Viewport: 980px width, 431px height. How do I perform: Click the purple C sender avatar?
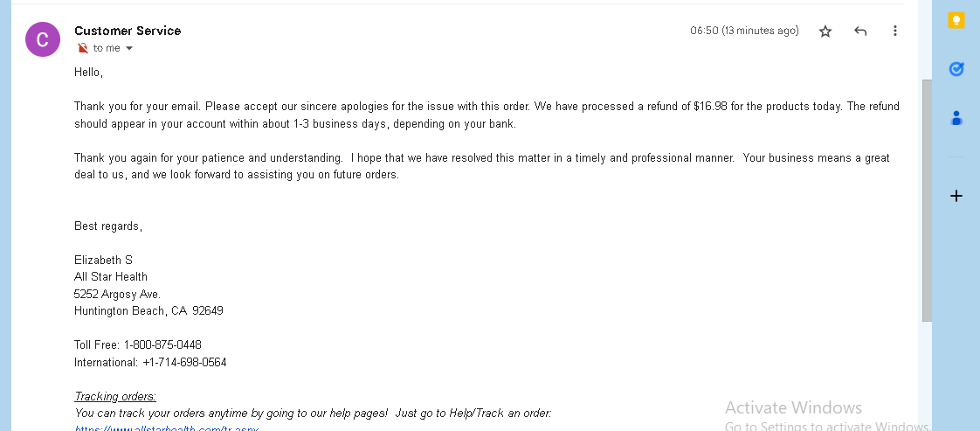click(43, 39)
